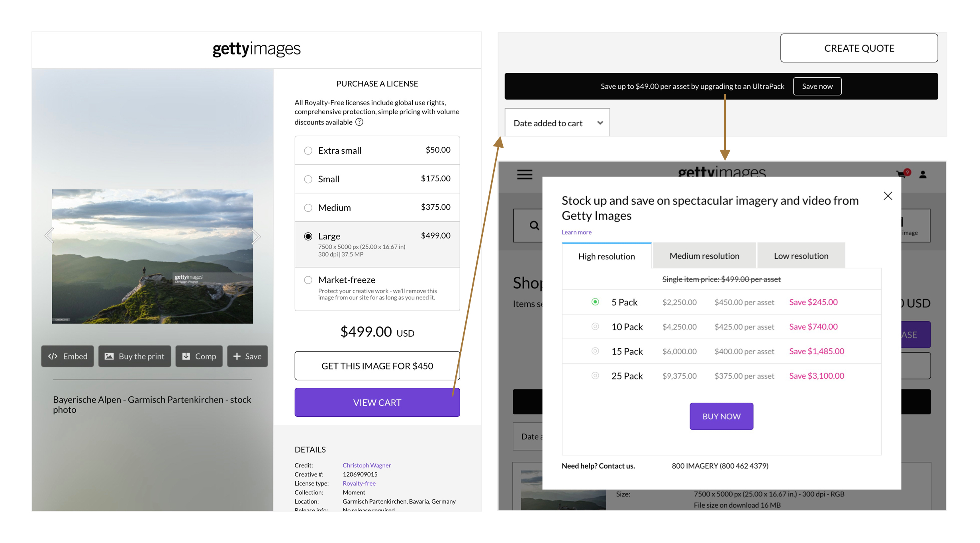Choose the 10 Pack option
The height and width of the screenshot is (543, 980).
(595, 327)
